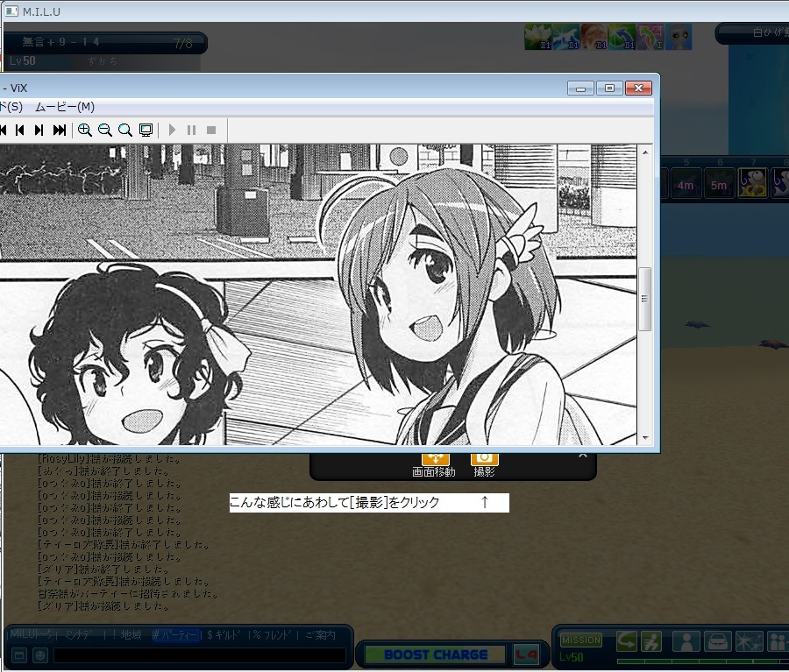The width and height of the screenshot is (789, 672).
Task: Click the 撮影 camera button
Action: (484, 464)
